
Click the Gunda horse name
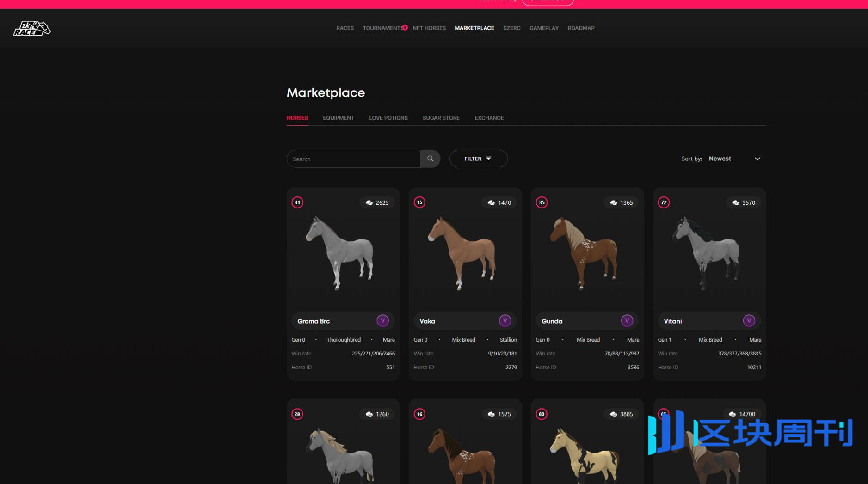tap(552, 321)
